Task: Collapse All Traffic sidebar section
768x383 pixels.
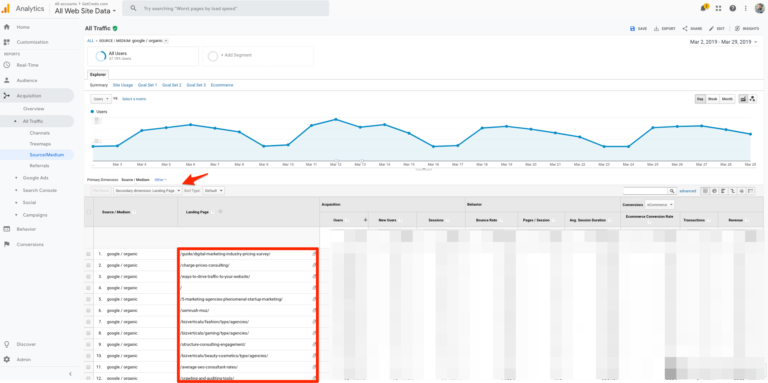Action: [x=16, y=121]
